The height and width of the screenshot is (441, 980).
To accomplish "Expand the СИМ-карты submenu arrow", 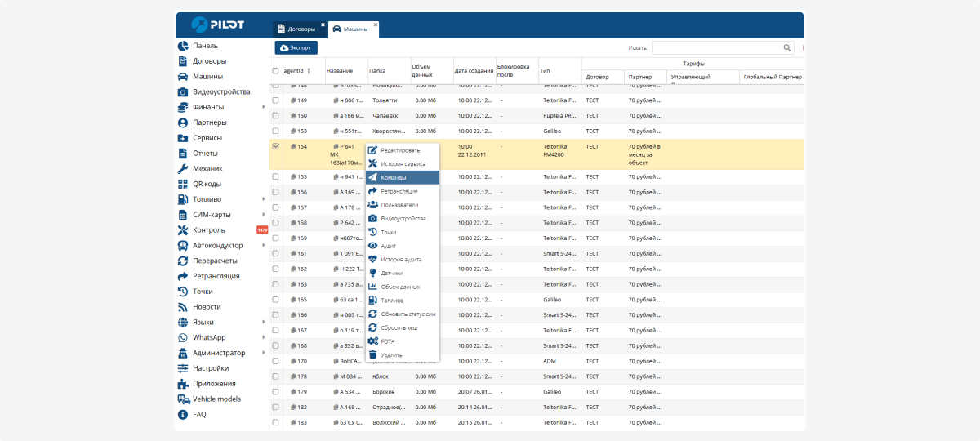I will point(263,215).
